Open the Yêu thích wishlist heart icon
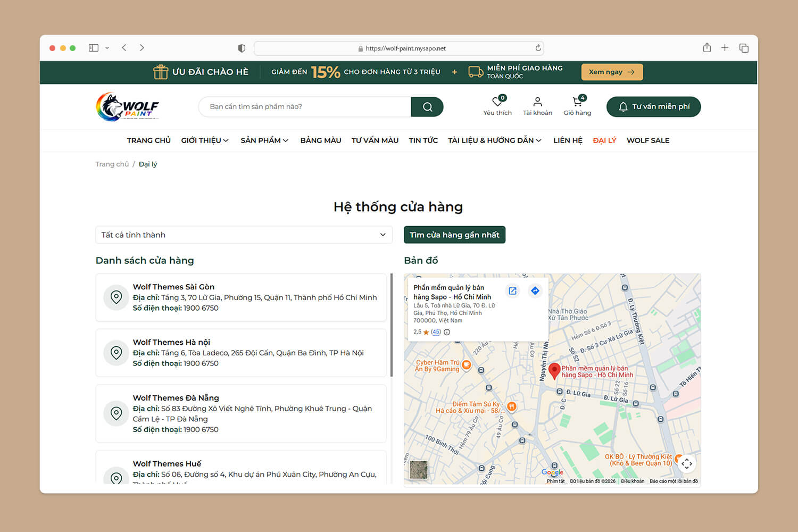 (x=497, y=101)
